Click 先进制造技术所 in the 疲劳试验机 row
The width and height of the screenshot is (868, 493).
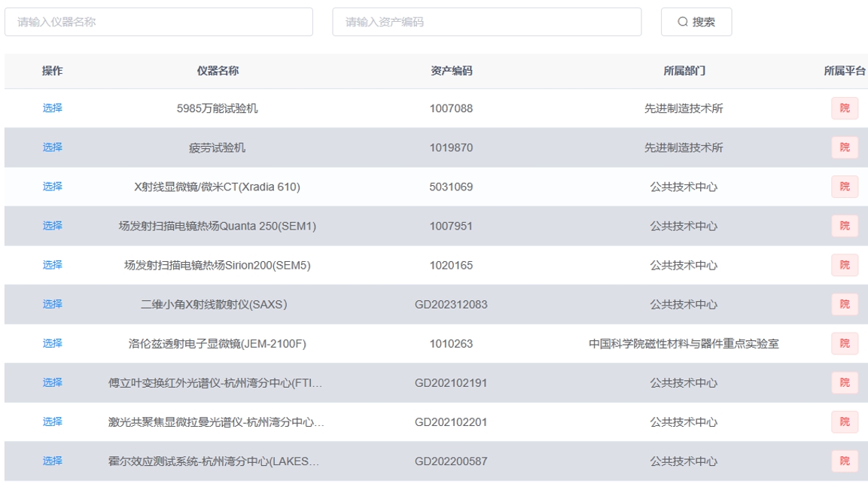pos(684,148)
